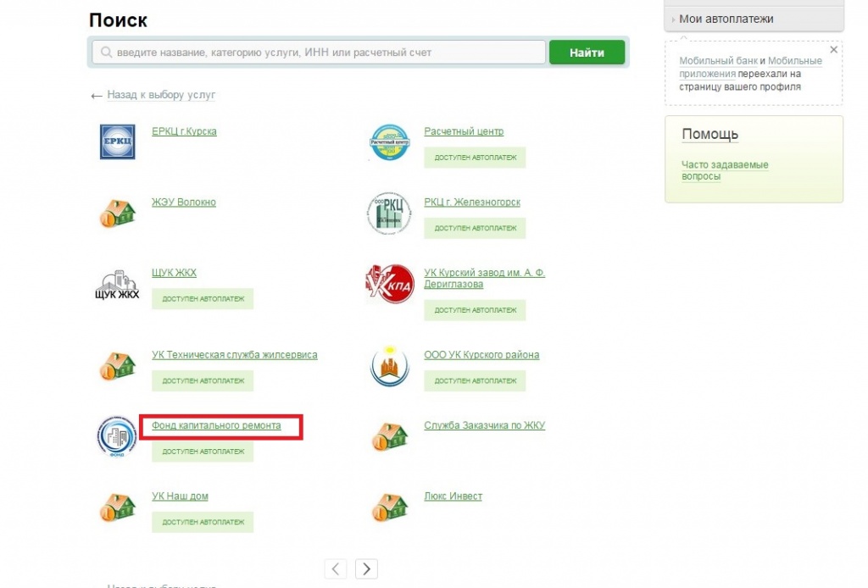Open the ЩУК ЖКХ link

pos(174,273)
